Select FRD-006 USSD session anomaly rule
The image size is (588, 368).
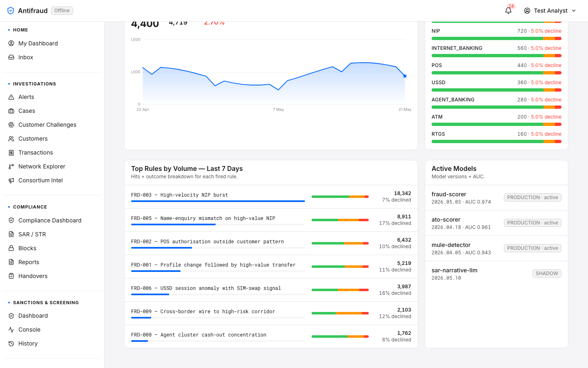coord(271,290)
